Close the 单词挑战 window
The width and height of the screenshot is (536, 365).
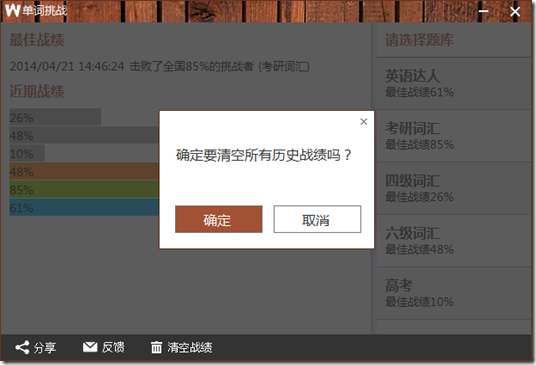[x=515, y=12]
